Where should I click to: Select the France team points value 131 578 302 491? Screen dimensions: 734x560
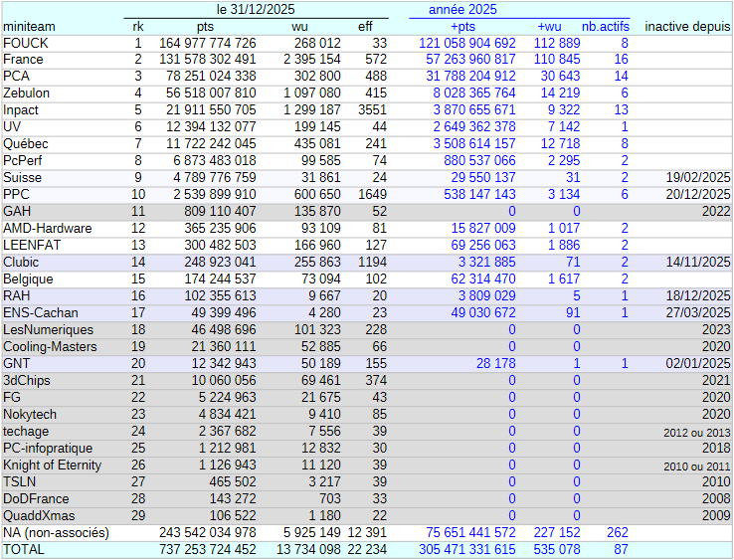click(208, 60)
